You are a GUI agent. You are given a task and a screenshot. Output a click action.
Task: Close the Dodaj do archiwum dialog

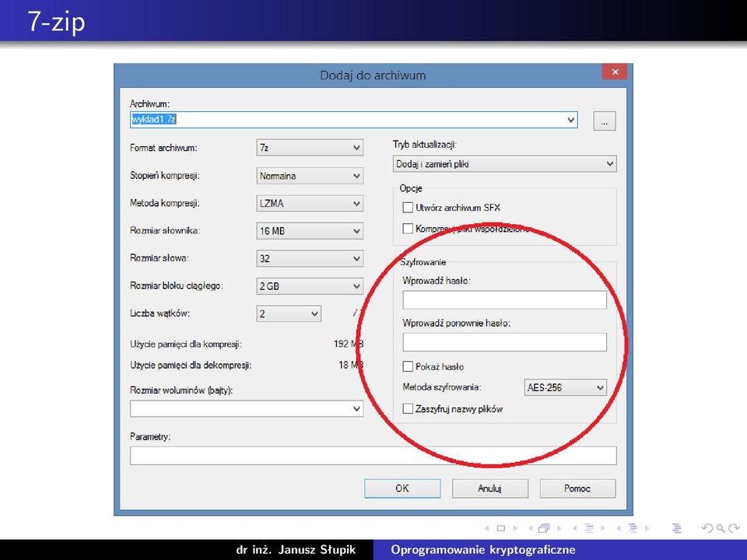coord(615,72)
